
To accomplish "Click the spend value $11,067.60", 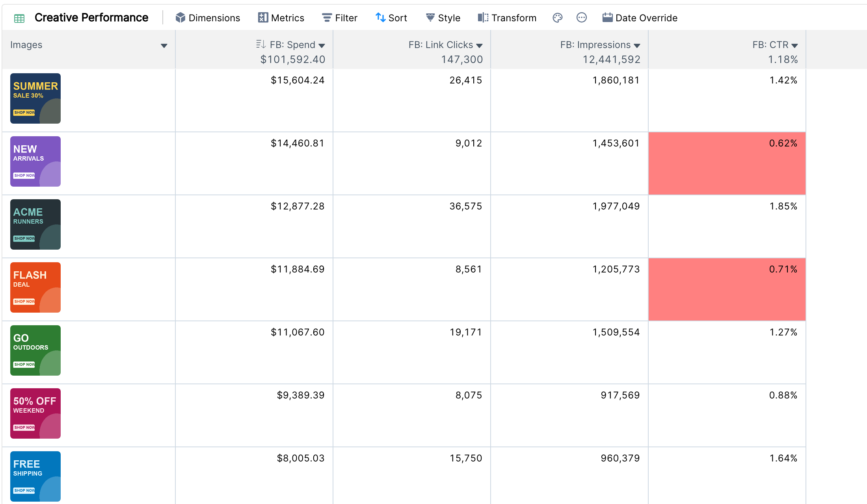I will 298,332.
